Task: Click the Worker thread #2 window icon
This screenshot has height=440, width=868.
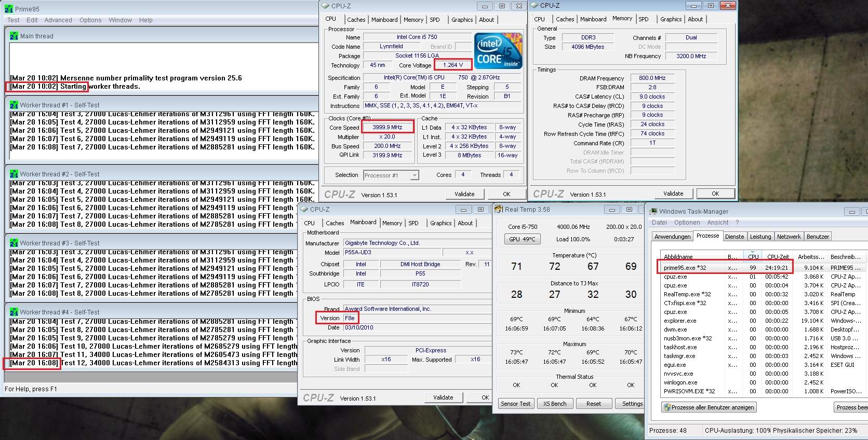Action: (x=14, y=174)
